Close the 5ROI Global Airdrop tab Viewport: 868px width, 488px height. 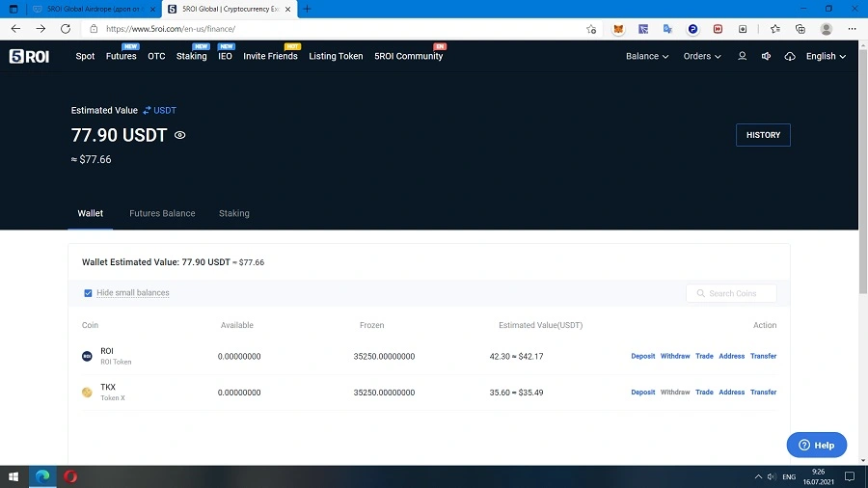click(x=152, y=9)
